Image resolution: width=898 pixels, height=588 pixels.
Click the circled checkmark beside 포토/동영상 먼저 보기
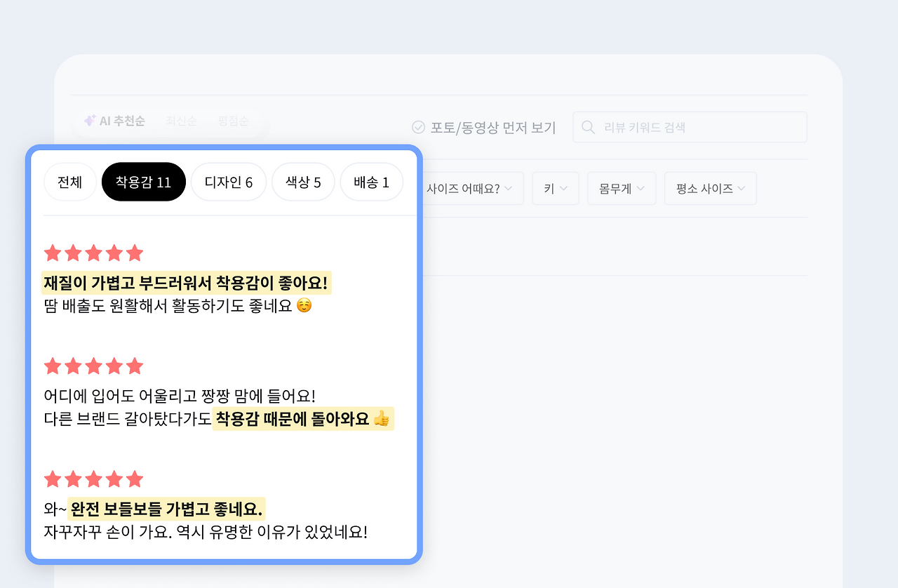pos(419,127)
